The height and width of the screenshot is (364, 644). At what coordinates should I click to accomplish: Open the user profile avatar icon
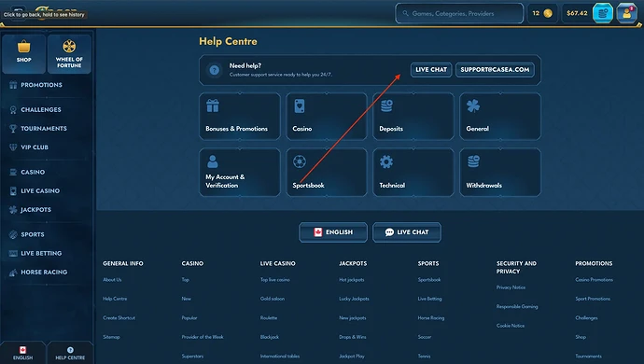coord(627,13)
